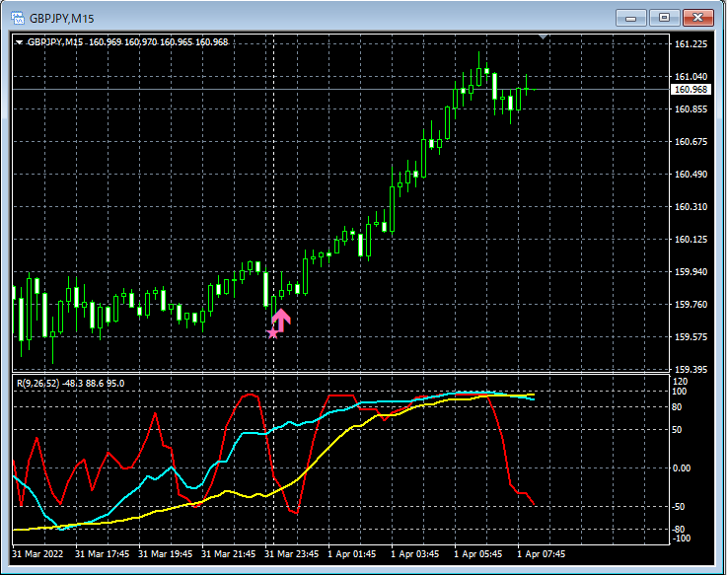Viewport: 728px width, 575px height.
Task: Click the pink star signal marker
Action: click(273, 332)
